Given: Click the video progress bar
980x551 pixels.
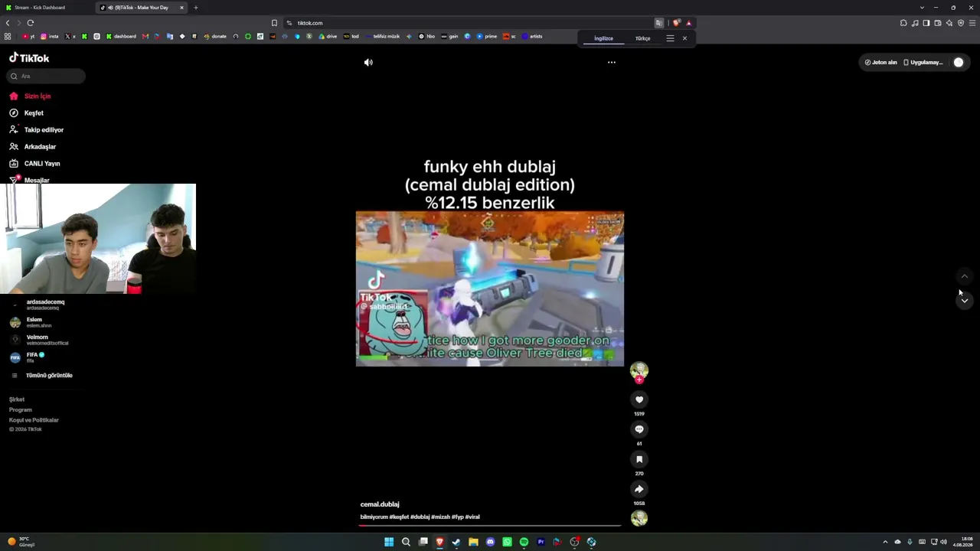Looking at the screenshot, I should pos(490,526).
